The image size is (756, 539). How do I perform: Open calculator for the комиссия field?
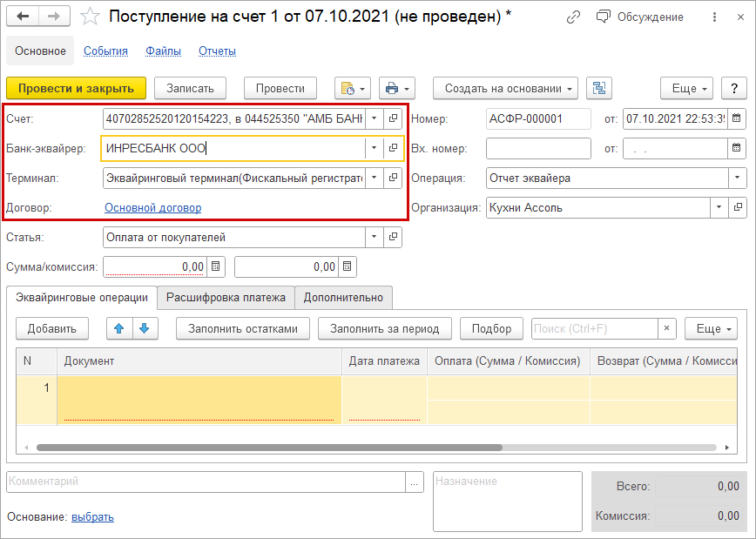(348, 266)
